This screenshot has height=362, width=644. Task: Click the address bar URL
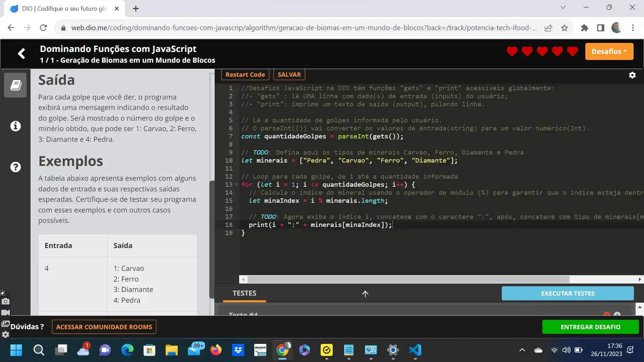click(304, 28)
